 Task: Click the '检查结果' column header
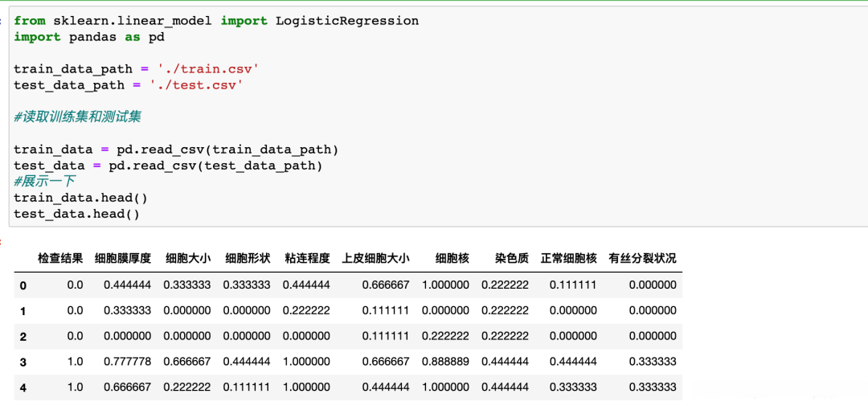(60, 258)
